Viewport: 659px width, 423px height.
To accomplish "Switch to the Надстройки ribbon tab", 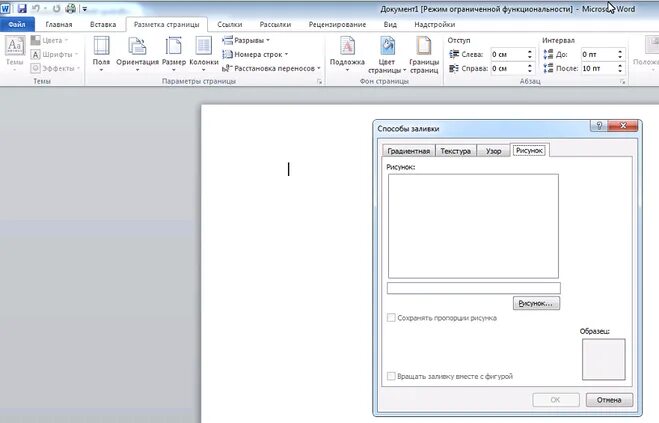I will tap(435, 24).
